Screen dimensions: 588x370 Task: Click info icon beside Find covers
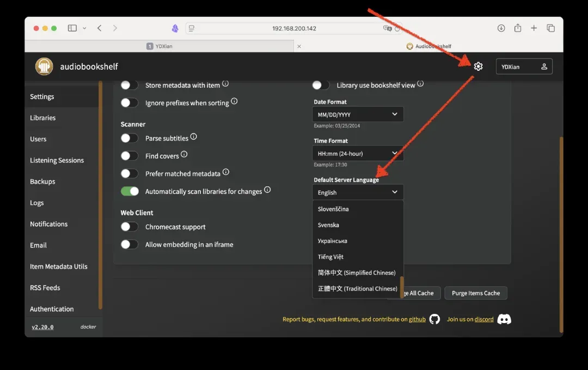coord(184,155)
